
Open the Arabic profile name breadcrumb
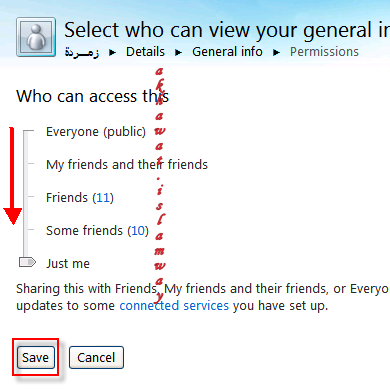(x=82, y=52)
